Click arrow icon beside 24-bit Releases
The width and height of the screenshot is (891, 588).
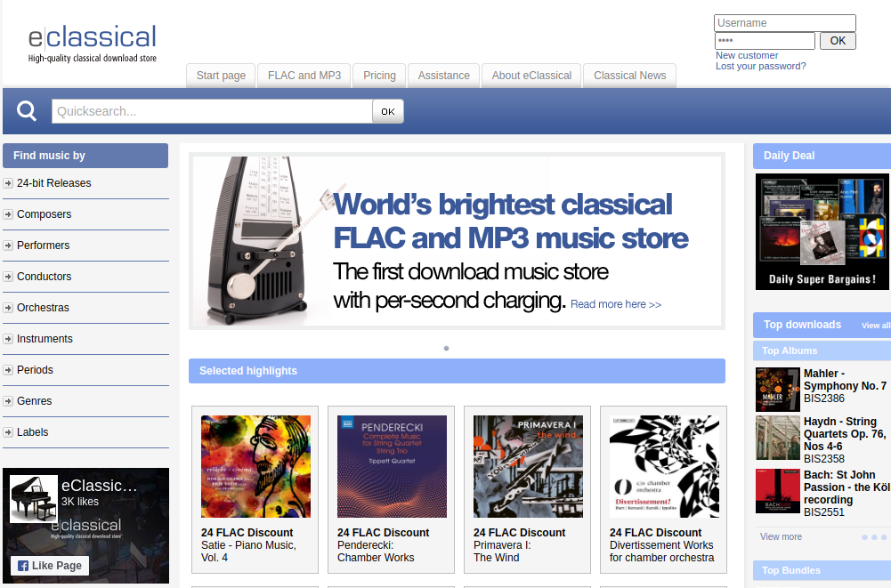[x=8, y=183]
